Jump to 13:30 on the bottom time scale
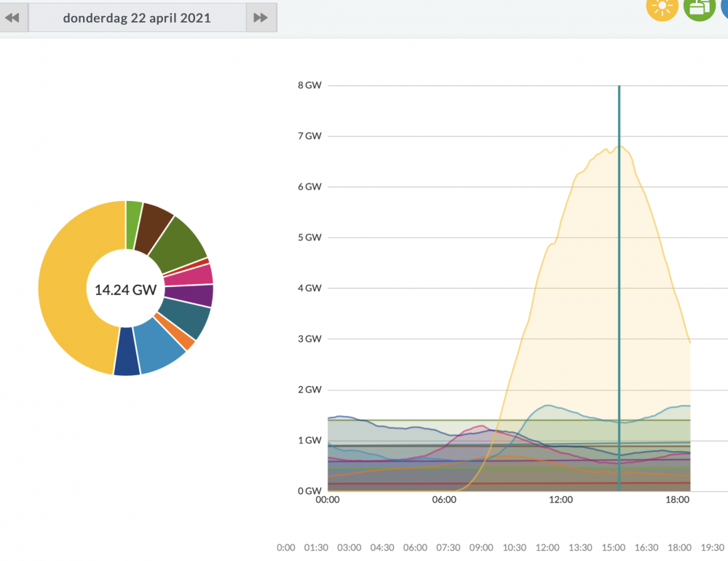This screenshot has width=728, height=561. tap(580, 547)
